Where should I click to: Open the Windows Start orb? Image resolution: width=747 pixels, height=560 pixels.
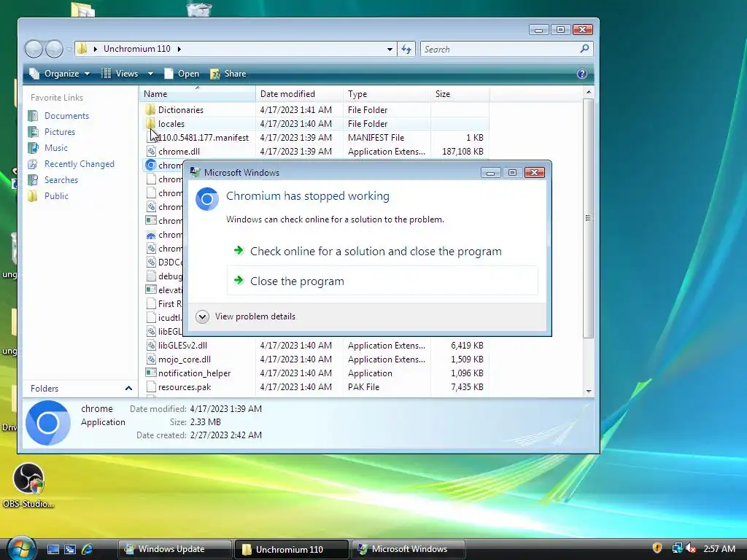coord(20,549)
